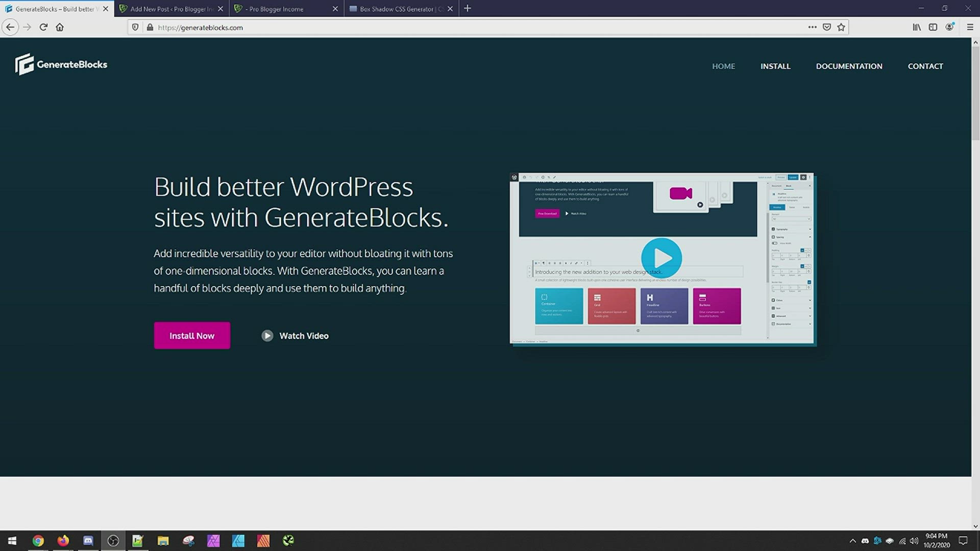The height and width of the screenshot is (551, 980).
Task: Open Firefox Library panel
Action: tap(917, 27)
